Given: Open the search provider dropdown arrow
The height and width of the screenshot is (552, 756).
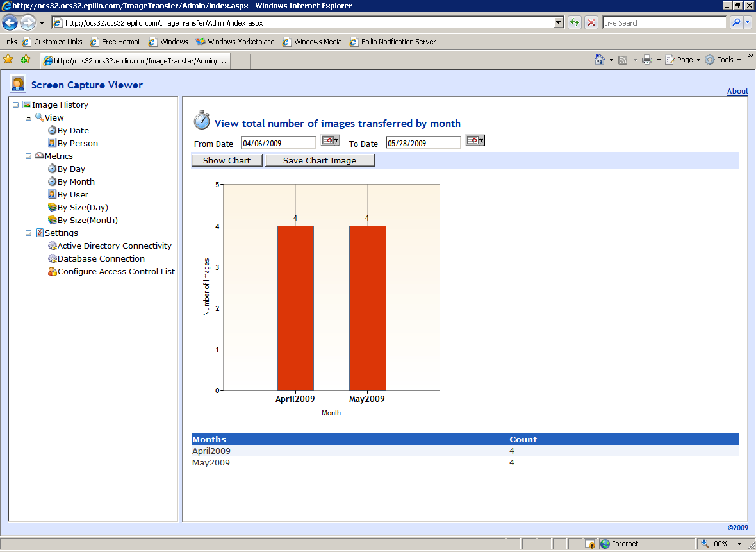Looking at the screenshot, I should pos(747,22).
